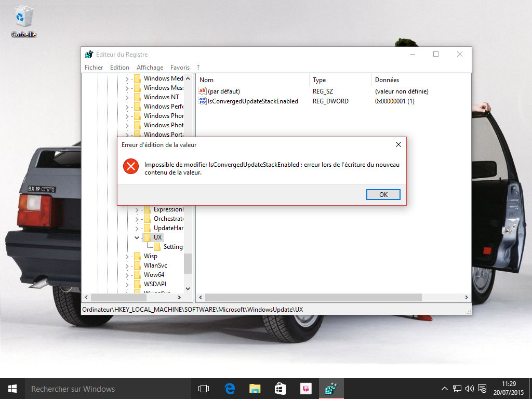Image resolution: width=532 pixels, height=399 pixels.
Task: Click OK in the error dialog
Action: click(383, 195)
